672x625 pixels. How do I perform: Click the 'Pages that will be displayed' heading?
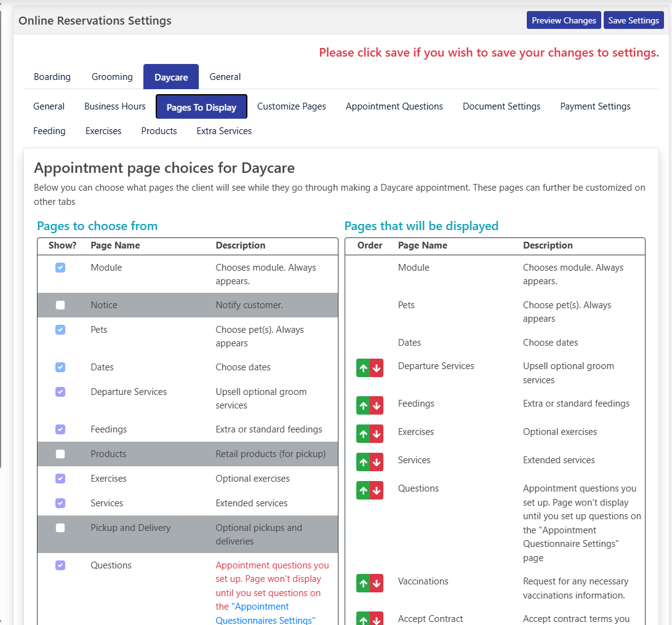[x=422, y=226]
